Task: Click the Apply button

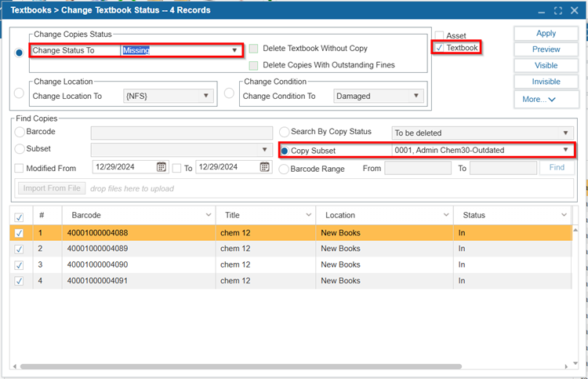Action: click(x=546, y=34)
